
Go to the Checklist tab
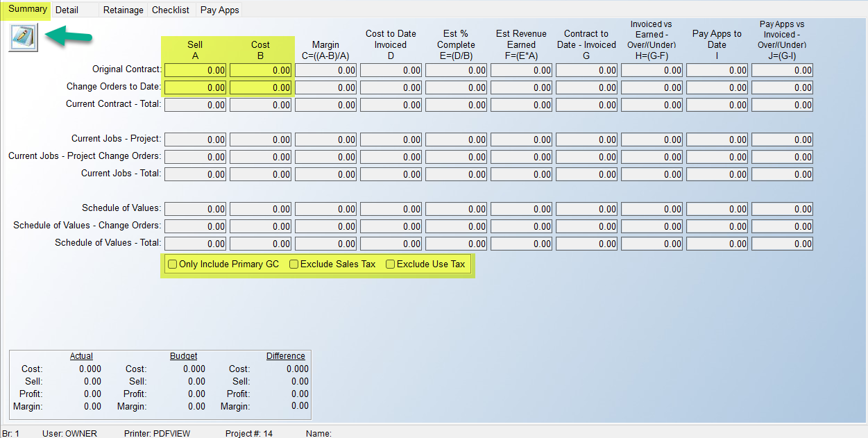click(171, 10)
